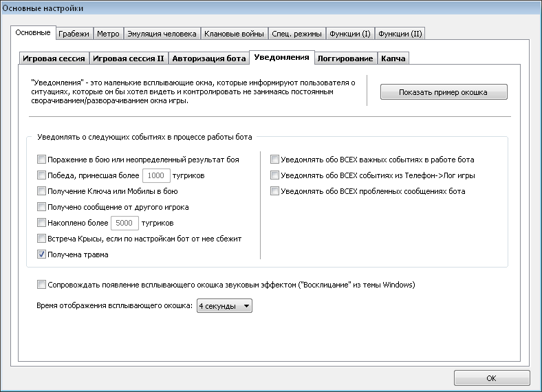542x392 pixels.
Task: Check Получено сообщение от другого игрока
Action: coord(41,207)
